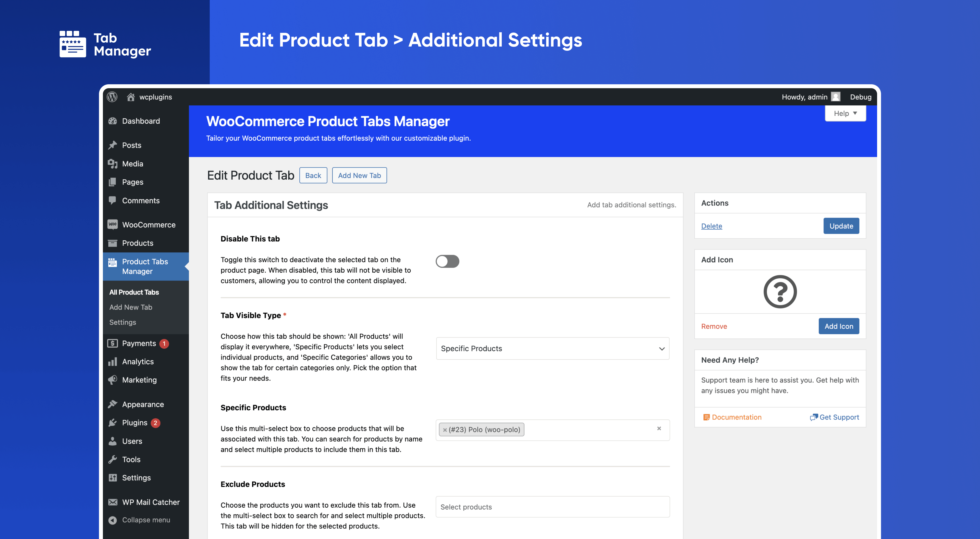Viewport: 980px width, 539px height.
Task: Open WP Mail Catcher
Action: click(150, 502)
